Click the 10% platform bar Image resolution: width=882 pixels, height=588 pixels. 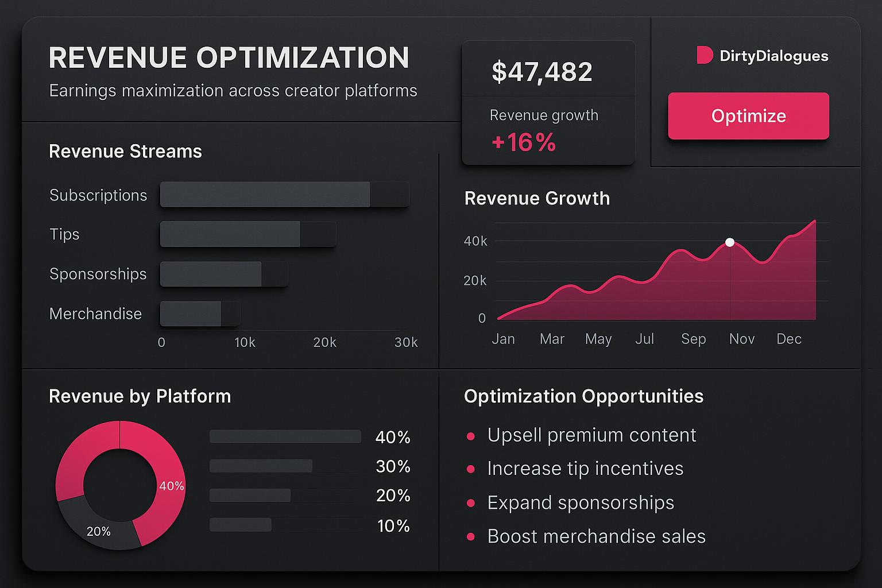(241, 524)
